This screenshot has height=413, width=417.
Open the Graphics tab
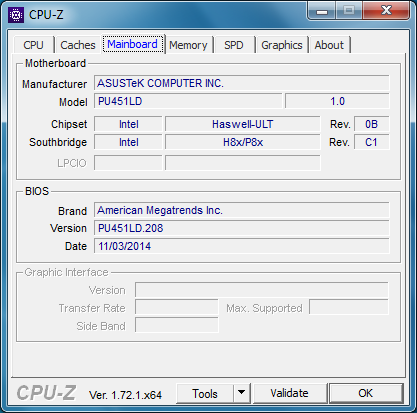(282, 45)
